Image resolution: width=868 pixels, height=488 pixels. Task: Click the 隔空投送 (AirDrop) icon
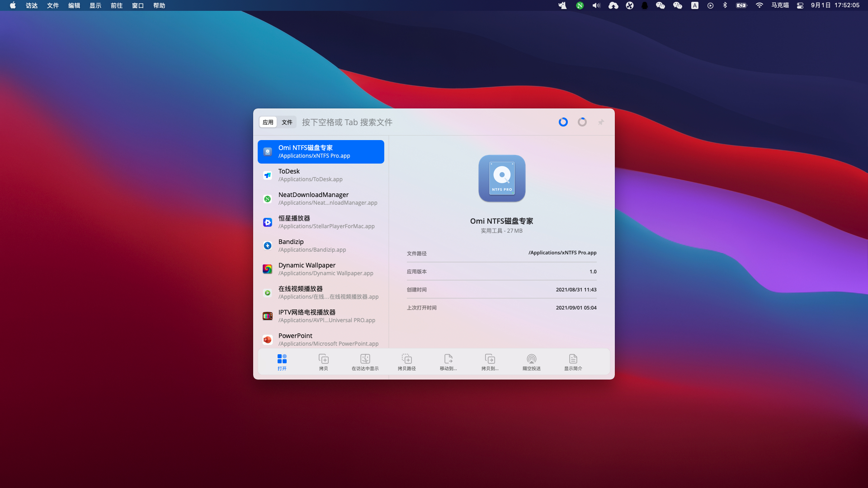click(531, 359)
